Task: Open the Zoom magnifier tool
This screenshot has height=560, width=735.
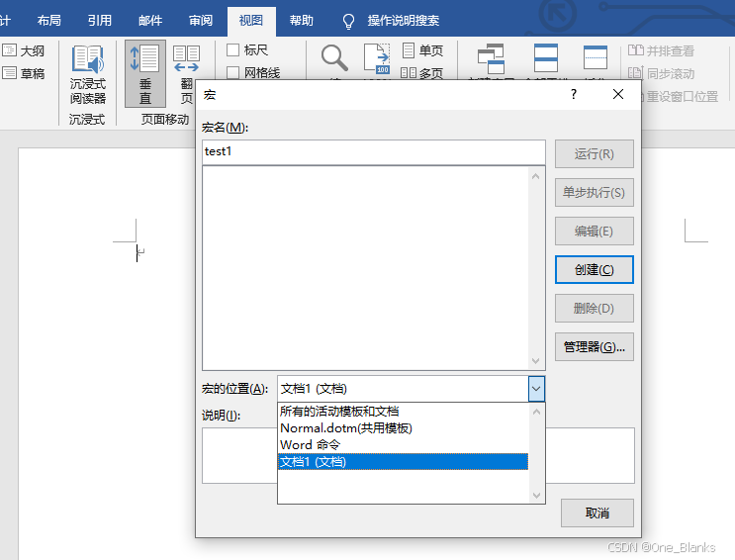Action: pos(334,59)
